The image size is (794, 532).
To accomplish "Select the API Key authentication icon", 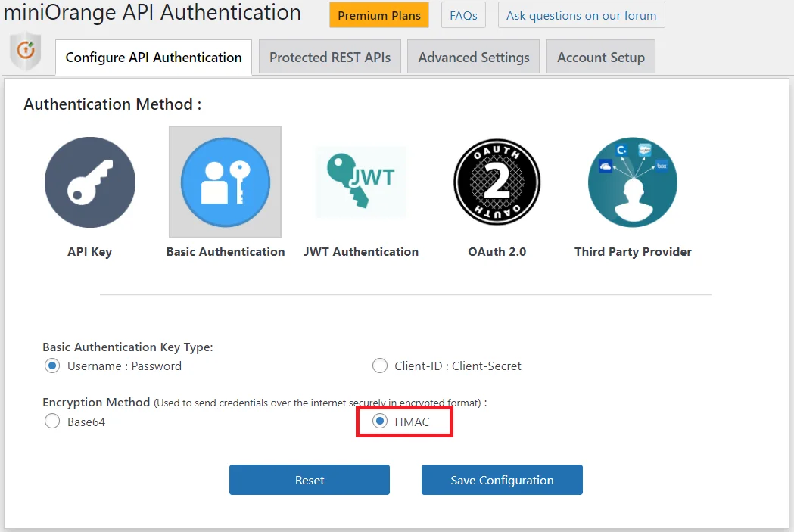I will pyautogui.click(x=90, y=182).
